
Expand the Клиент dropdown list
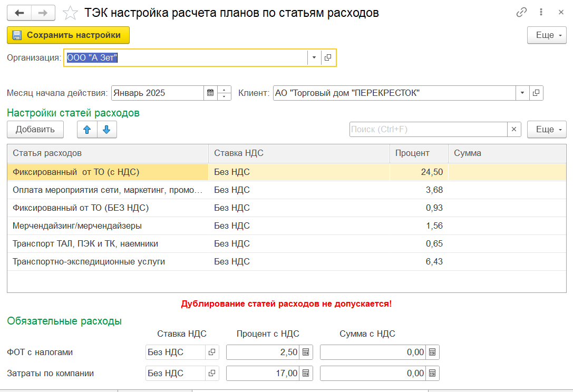coord(522,93)
